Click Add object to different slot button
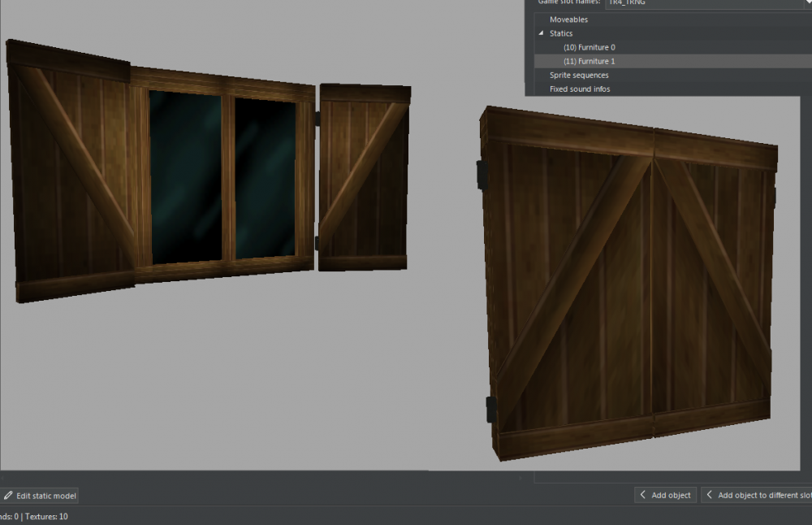 [x=757, y=495]
